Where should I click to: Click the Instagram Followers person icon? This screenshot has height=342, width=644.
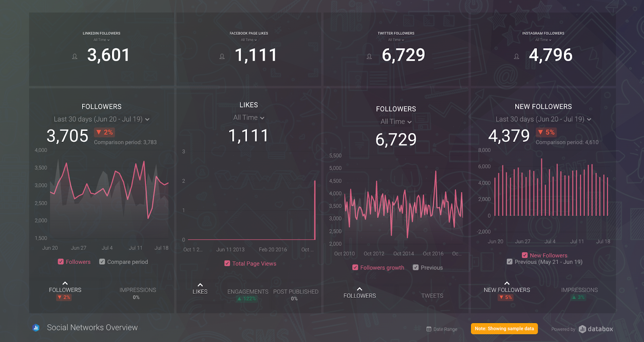coord(516,56)
